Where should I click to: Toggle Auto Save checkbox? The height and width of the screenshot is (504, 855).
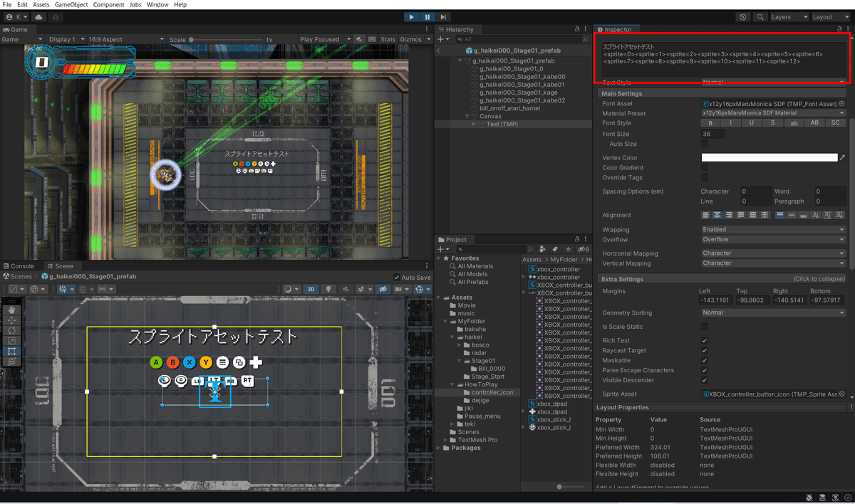click(x=397, y=278)
